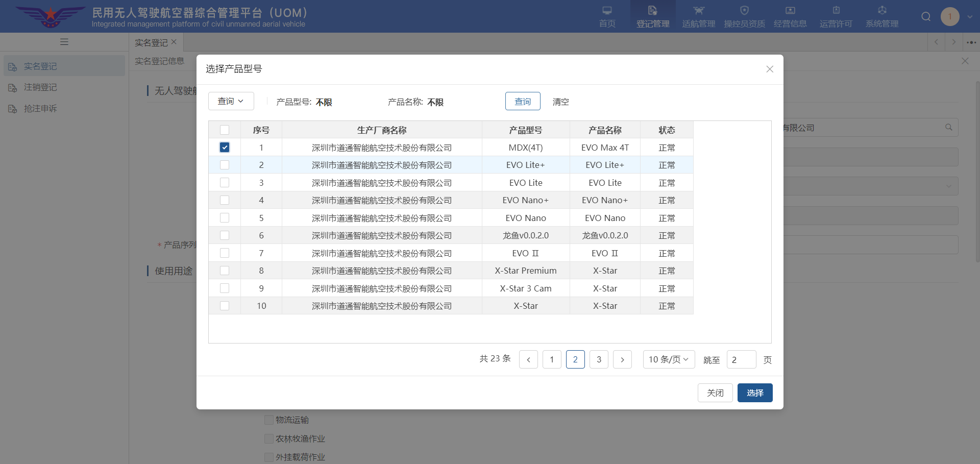Check the EVO Nano+ row checkbox
Screen dimensions: 980x464
(x=225, y=200)
